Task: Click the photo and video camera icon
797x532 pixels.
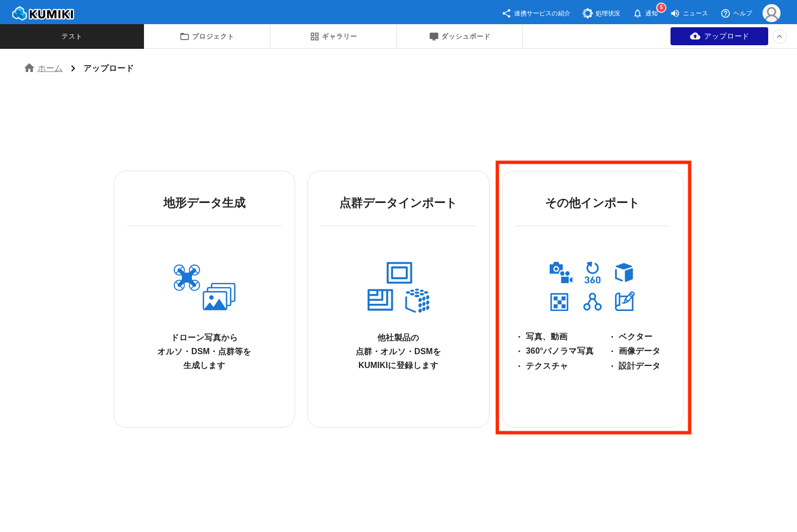Action: coord(560,273)
